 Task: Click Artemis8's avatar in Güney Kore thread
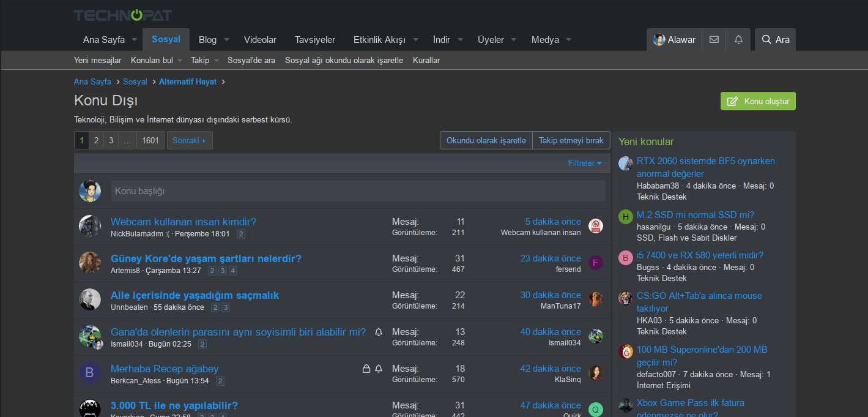pos(90,263)
